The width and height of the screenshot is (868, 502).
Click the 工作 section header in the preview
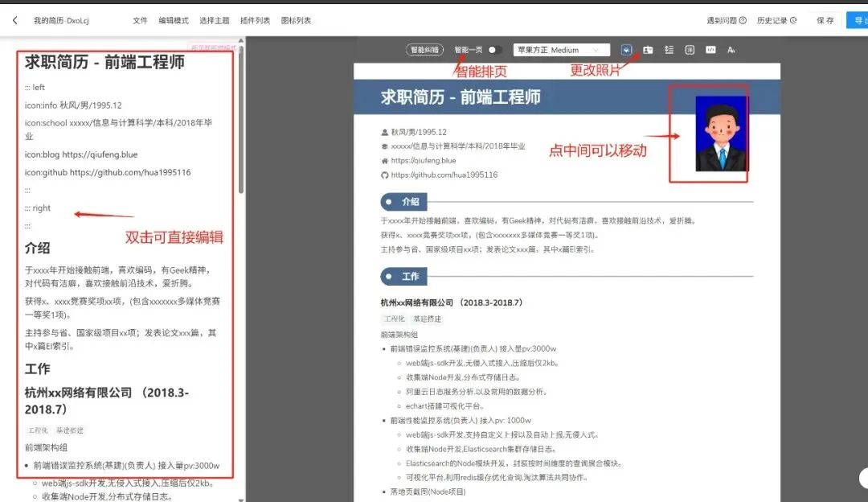click(x=403, y=276)
